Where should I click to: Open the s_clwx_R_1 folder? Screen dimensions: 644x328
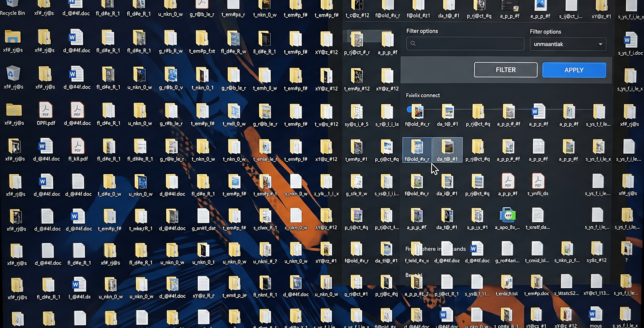(x=265, y=216)
